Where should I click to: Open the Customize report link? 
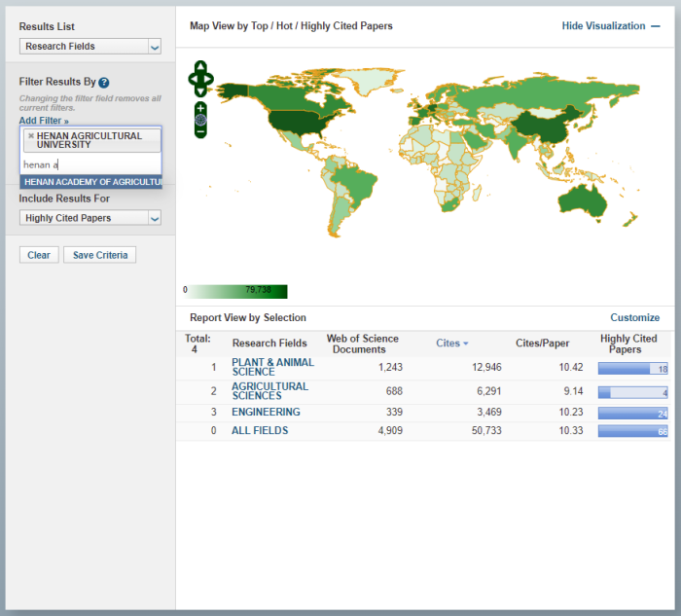tap(634, 317)
